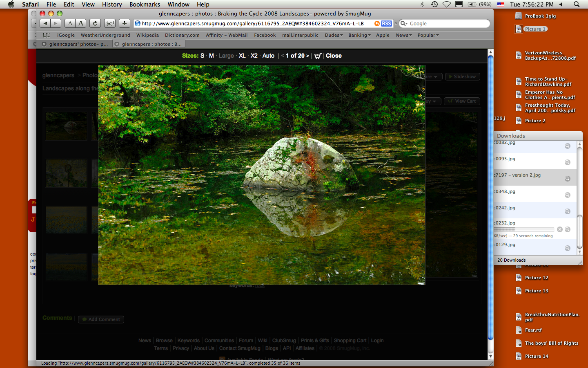Click the Wi-Fi AirPort status icon
The image size is (588, 368).
[447, 4]
